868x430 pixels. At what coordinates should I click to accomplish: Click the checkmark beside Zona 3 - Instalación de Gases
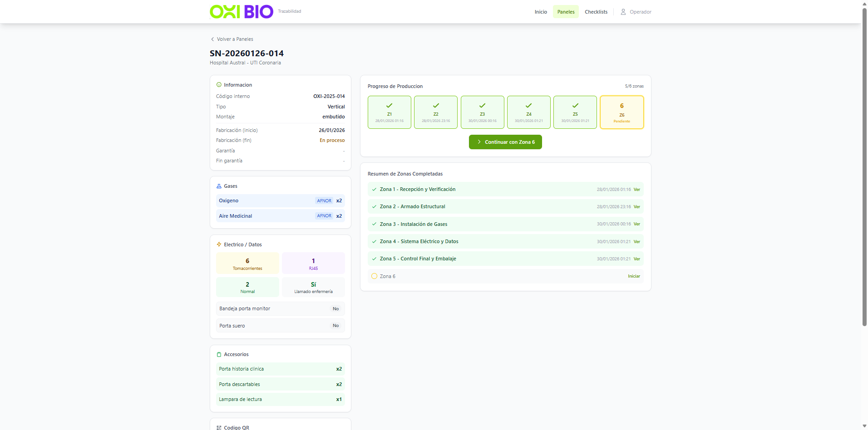click(x=374, y=224)
